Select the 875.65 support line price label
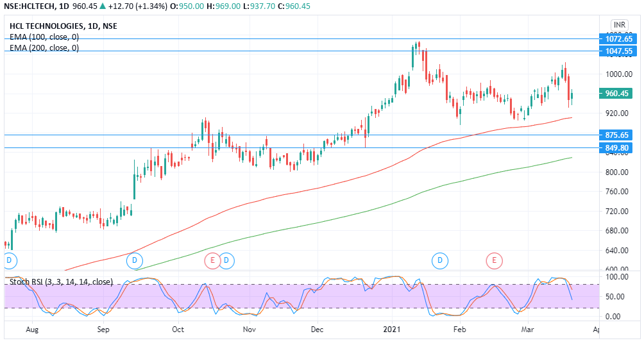 click(x=618, y=135)
